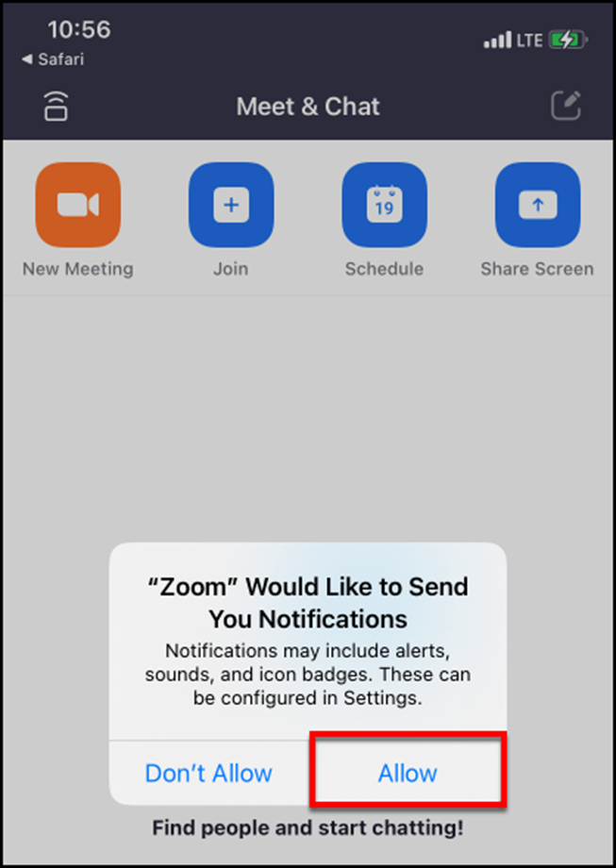The width and height of the screenshot is (616, 868).
Task: Tap the battery charging indicator
Action: coord(569,40)
